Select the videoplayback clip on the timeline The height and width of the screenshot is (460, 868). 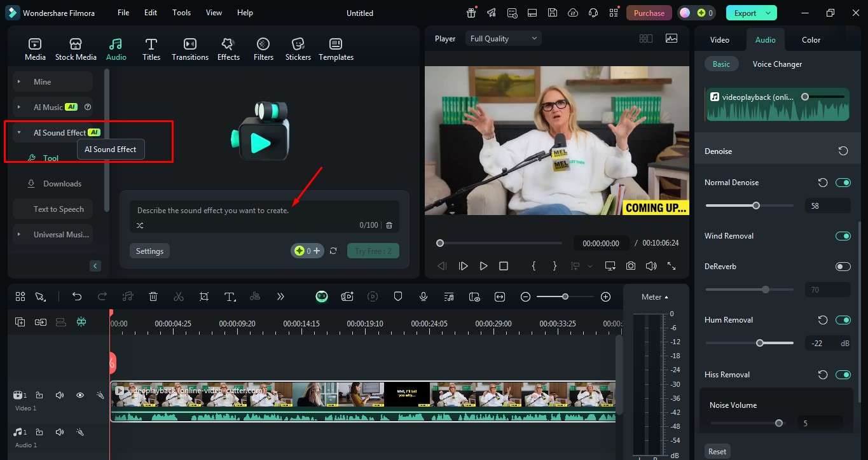tap(363, 401)
